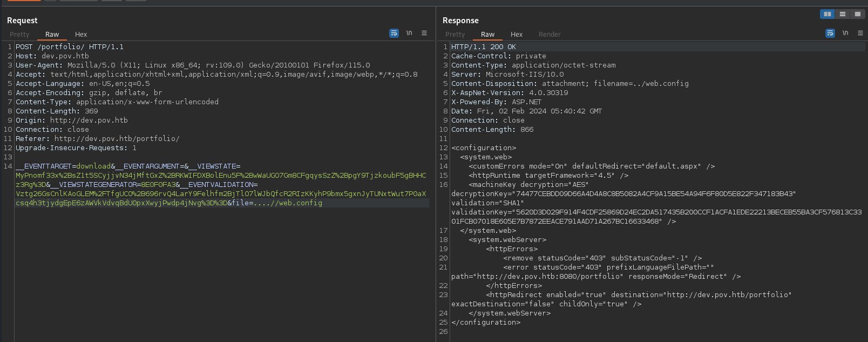Open the Response Render tab
The width and height of the screenshot is (868, 342).
[x=550, y=35]
